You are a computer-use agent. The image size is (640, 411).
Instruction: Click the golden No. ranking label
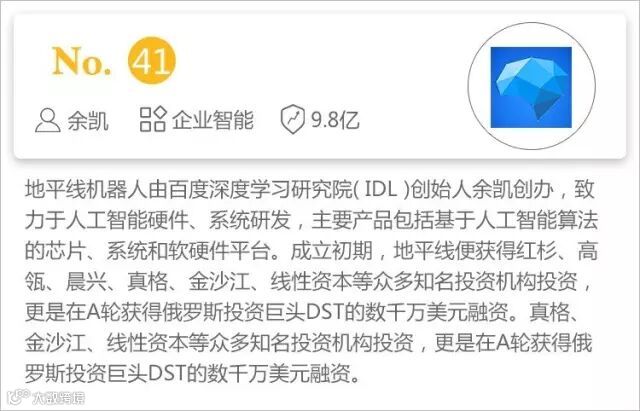point(82,61)
